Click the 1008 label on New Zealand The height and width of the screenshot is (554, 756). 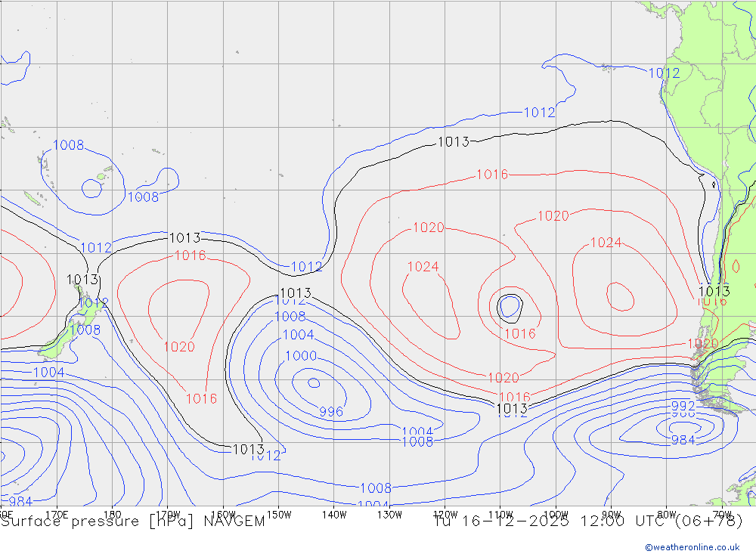[x=85, y=330]
